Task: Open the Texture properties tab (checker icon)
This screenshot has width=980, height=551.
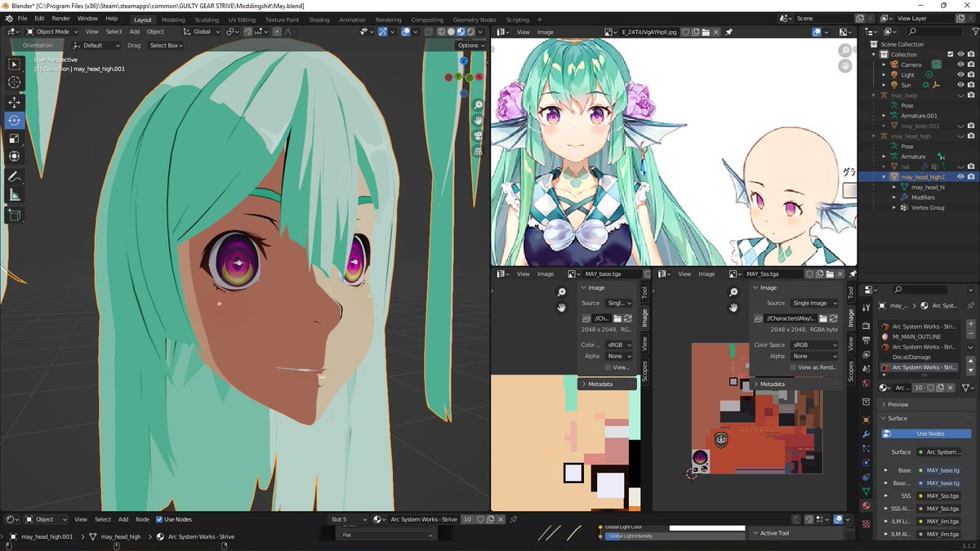Action: (x=866, y=522)
